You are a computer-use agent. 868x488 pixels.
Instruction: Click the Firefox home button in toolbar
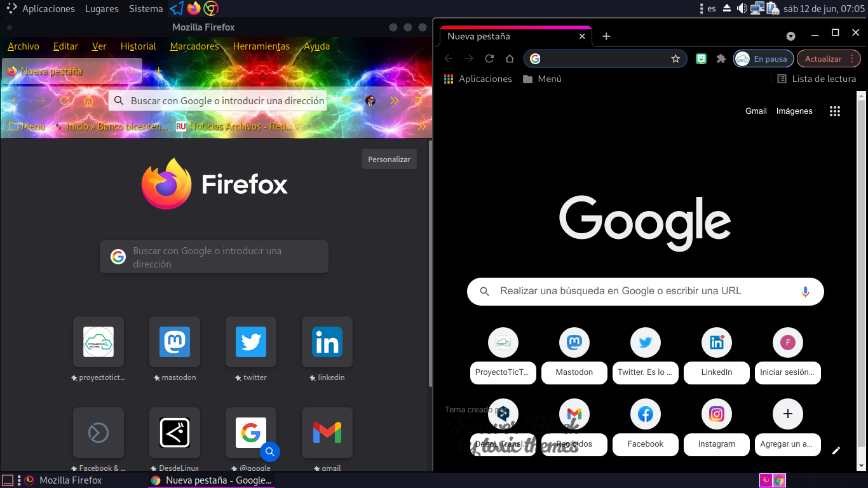[88, 101]
